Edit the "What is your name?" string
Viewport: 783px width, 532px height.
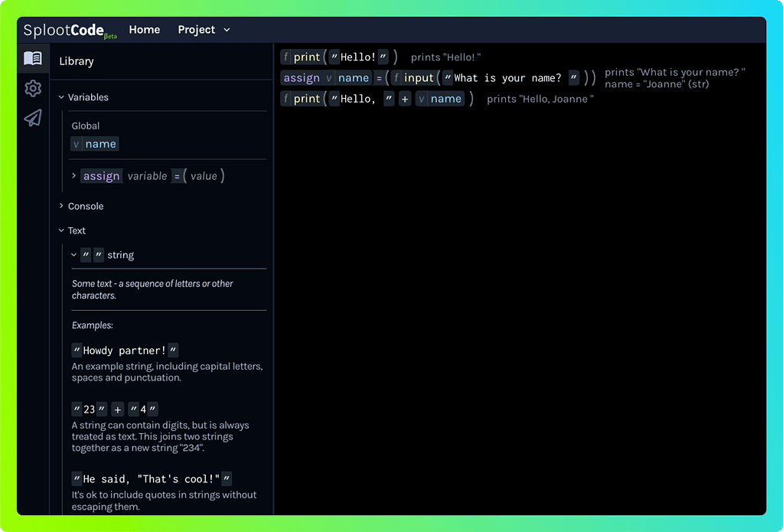point(507,78)
